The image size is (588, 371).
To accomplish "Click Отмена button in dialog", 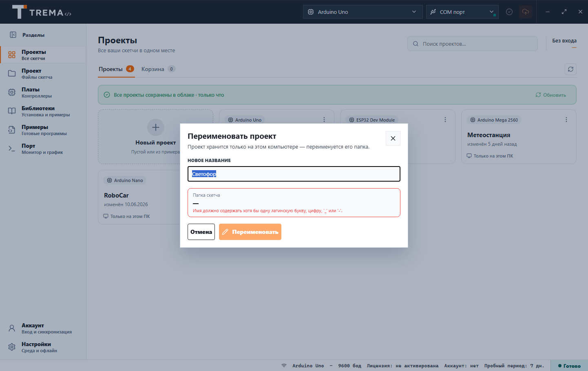I will [x=201, y=232].
